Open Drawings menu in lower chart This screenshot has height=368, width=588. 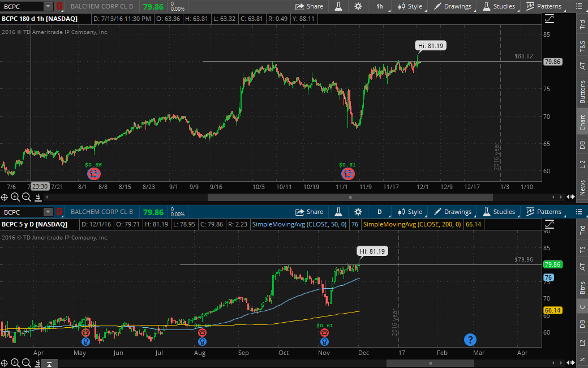pos(453,212)
